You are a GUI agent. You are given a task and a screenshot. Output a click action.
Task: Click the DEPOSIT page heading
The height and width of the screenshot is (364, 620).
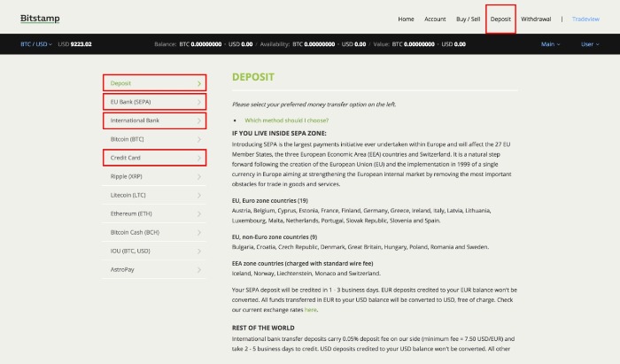pyautogui.click(x=253, y=77)
